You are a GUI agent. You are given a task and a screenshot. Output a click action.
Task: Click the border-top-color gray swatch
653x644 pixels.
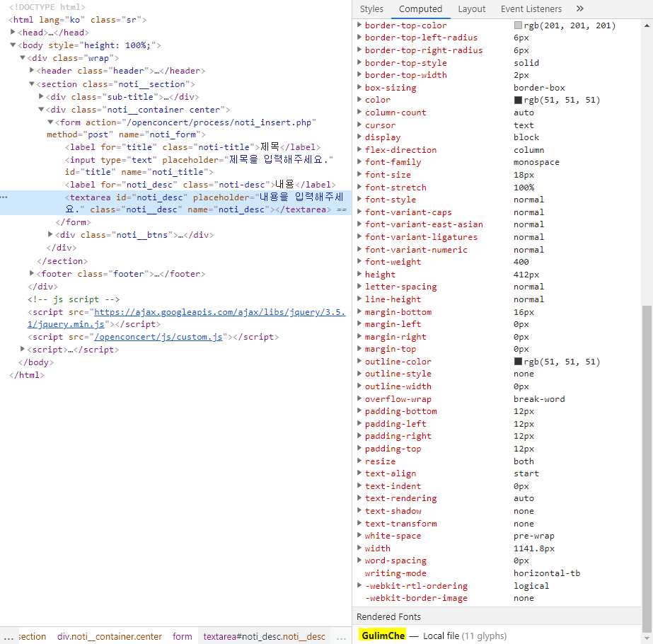(518, 25)
